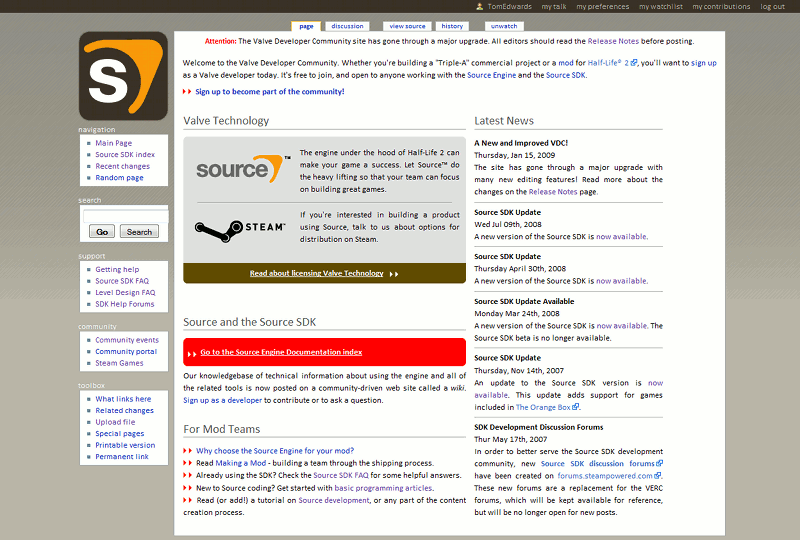This screenshot has height=540, width=800.
Task: Open Source development tutorial link
Action: tap(334, 500)
